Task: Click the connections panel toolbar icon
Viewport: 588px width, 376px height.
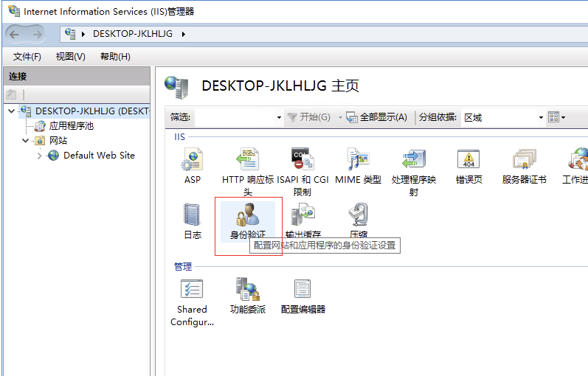Action: click(x=11, y=94)
